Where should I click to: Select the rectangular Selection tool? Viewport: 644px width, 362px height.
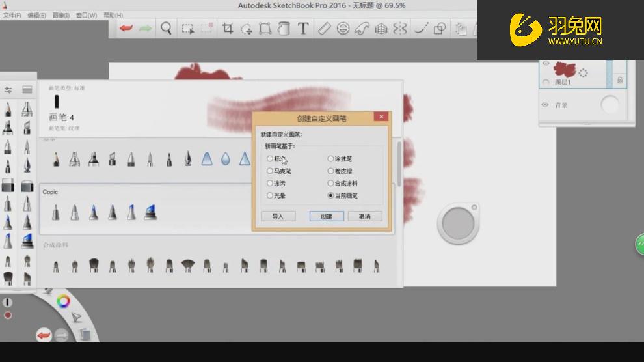click(188, 29)
